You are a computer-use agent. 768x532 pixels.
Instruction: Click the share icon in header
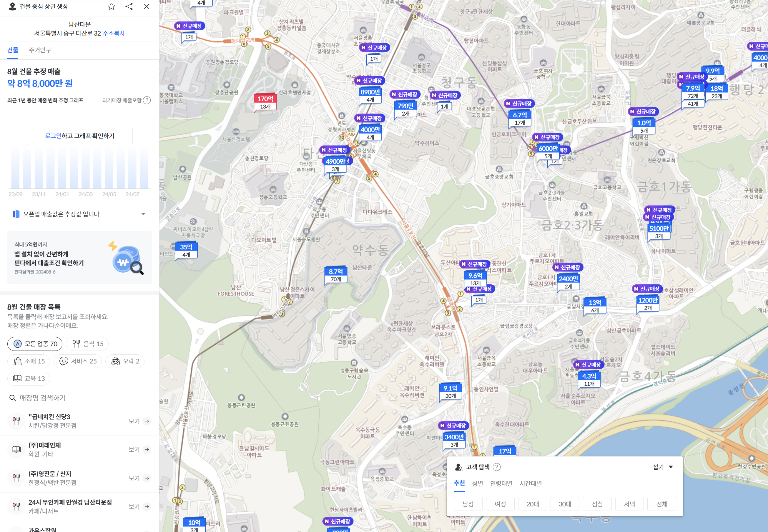point(129,6)
